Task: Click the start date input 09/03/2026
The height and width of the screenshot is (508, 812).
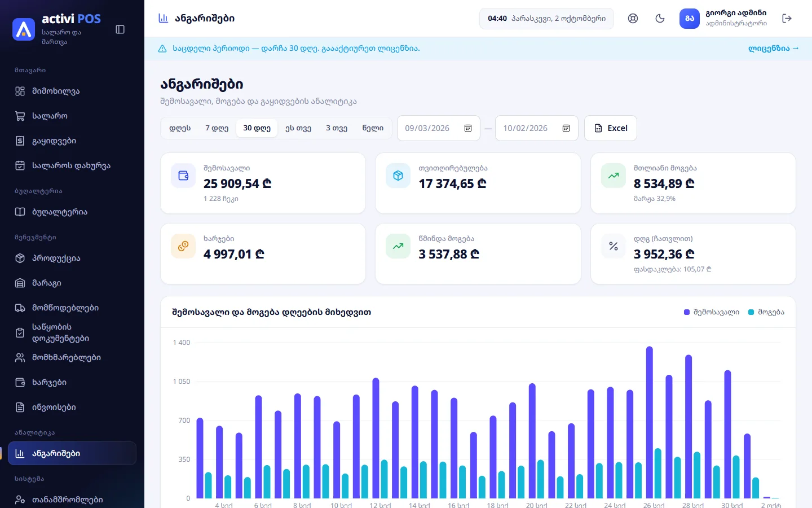Action: pyautogui.click(x=439, y=128)
